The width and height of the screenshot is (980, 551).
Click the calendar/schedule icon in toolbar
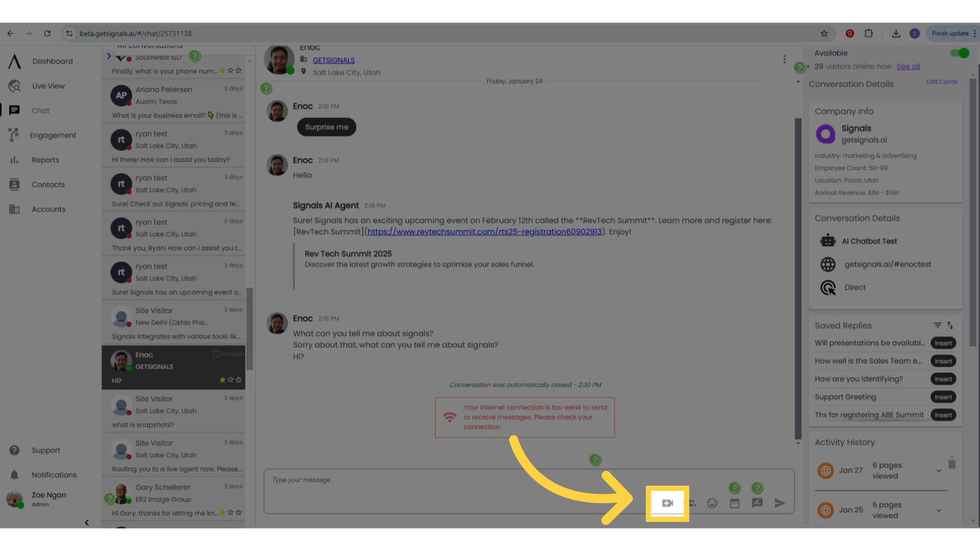click(x=734, y=503)
